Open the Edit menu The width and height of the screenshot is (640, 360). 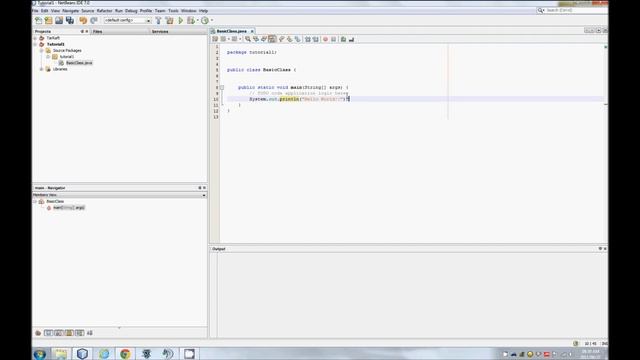click(x=44, y=11)
